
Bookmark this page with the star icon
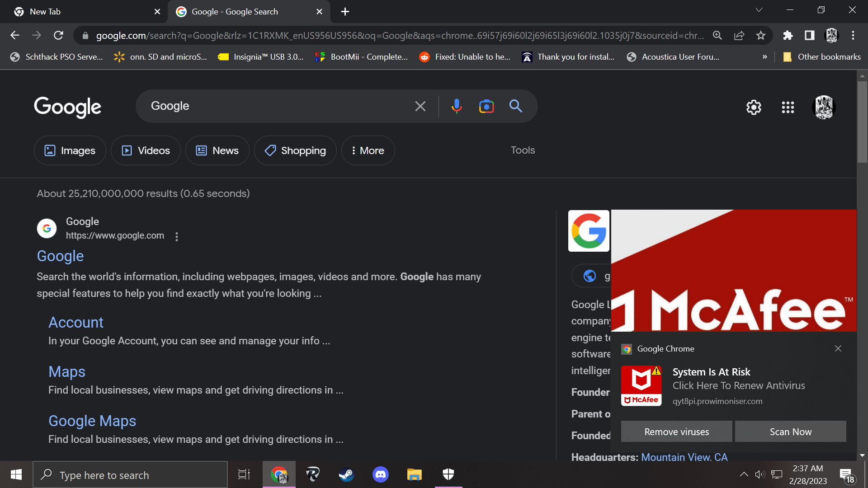[x=761, y=35]
